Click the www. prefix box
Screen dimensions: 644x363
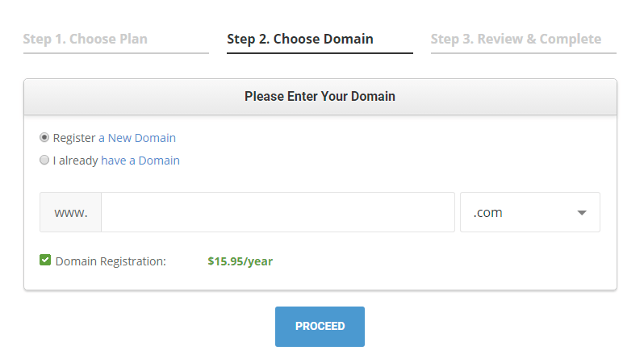pyautogui.click(x=71, y=212)
